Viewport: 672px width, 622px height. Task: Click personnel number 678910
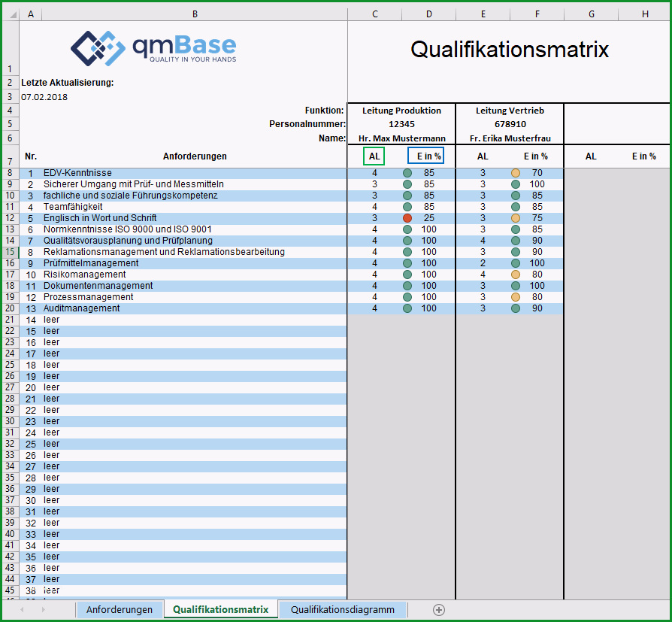[x=510, y=124]
